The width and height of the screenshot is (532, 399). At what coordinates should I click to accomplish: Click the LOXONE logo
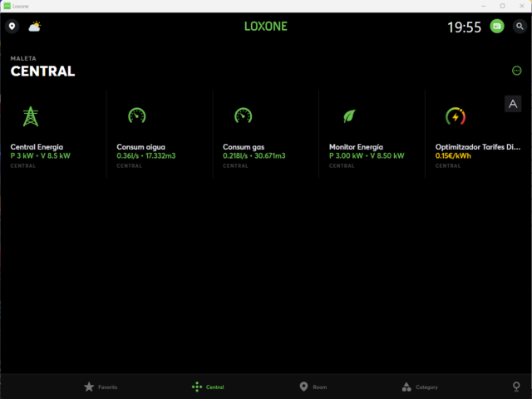[x=266, y=27]
